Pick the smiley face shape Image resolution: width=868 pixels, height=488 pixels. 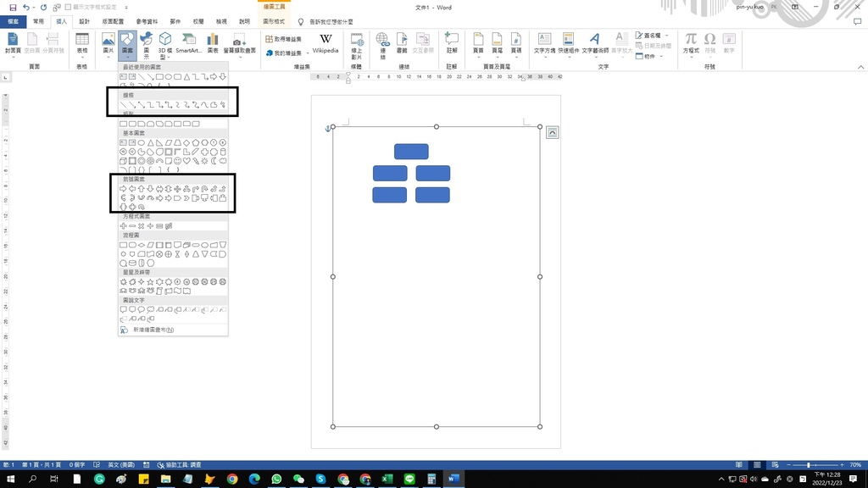pos(178,161)
